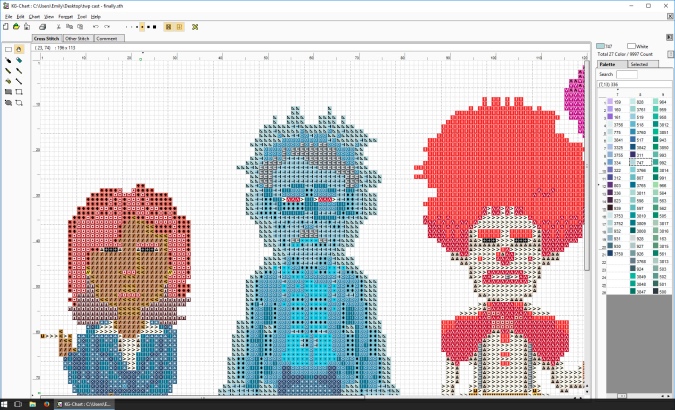Click the Open file folder icon

tap(16, 27)
